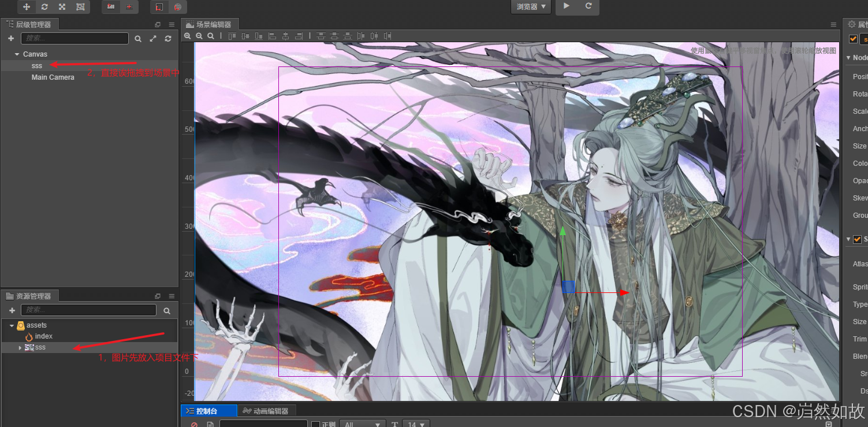Switch to the 控制台 tab
The image size is (868, 427).
pos(209,411)
